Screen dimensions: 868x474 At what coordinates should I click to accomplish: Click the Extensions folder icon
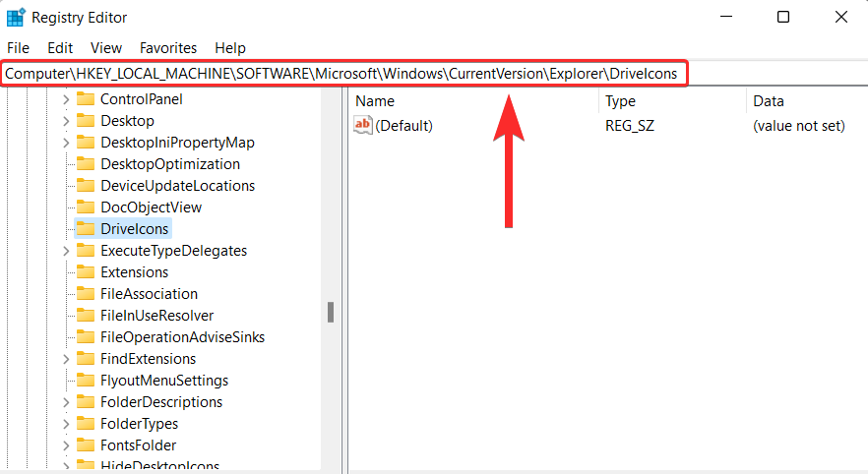pyautogui.click(x=86, y=271)
